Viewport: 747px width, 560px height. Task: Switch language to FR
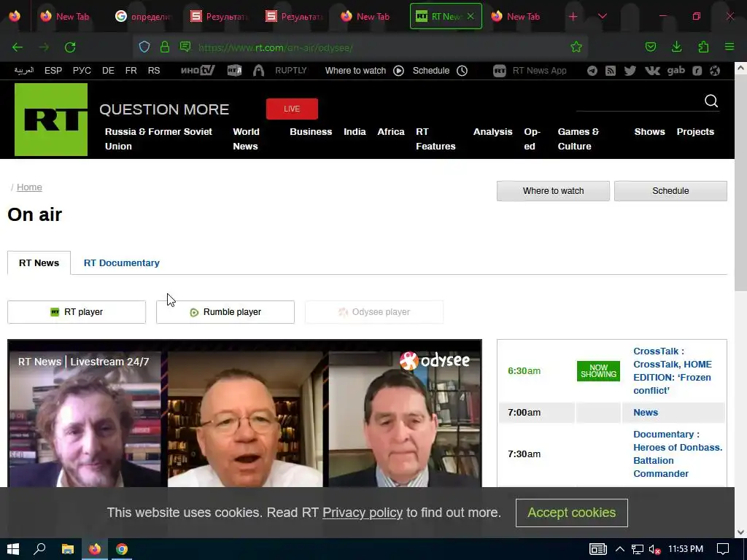(x=131, y=71)
